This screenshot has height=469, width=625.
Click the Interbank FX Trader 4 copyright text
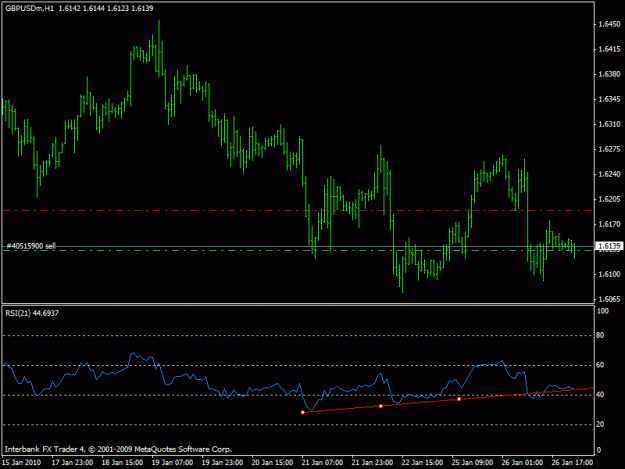tap(118, 449)
